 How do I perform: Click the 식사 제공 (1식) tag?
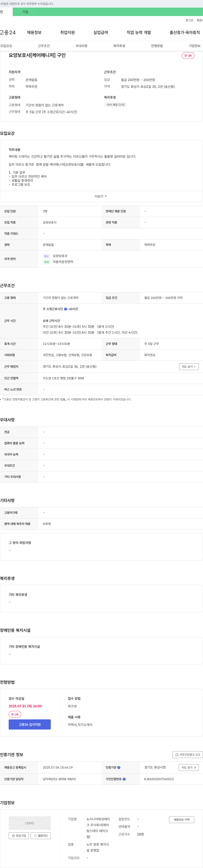[x=115, y=105]
